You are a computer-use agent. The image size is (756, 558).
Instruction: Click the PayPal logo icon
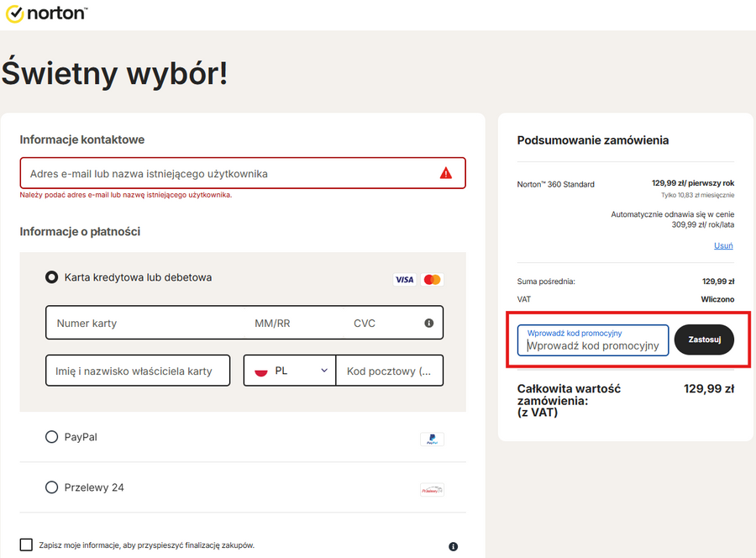click(x=432, y=439)
